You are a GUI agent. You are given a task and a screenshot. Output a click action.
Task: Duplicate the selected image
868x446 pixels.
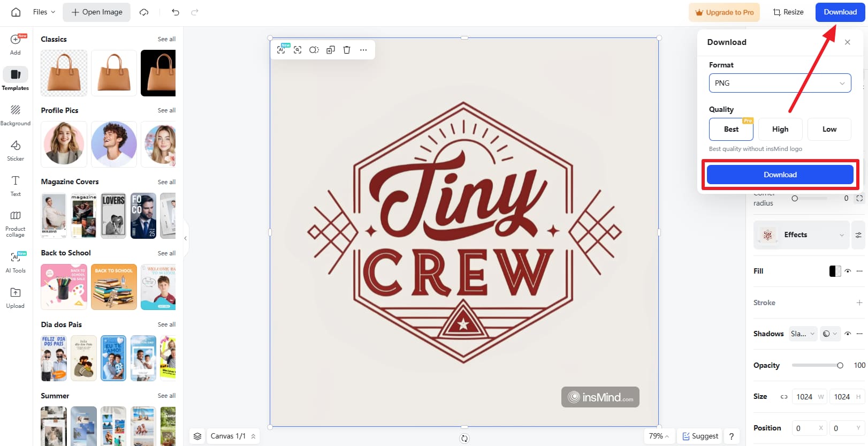point(331,50)
